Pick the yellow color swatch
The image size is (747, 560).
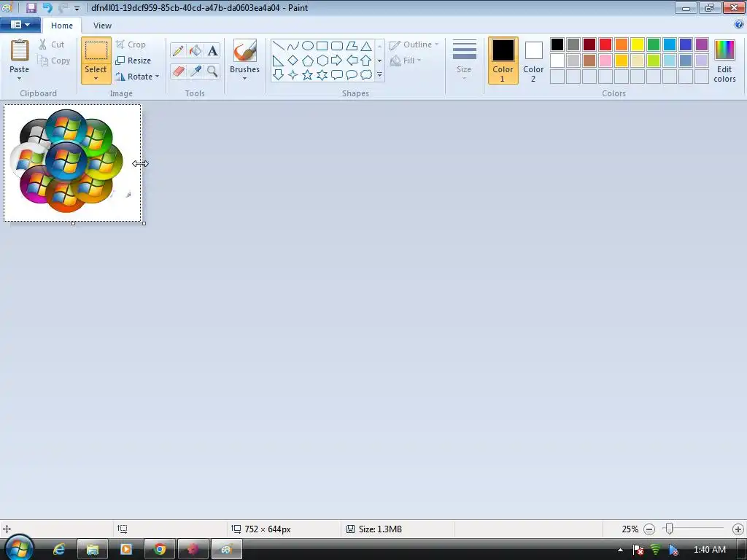coord(638,44)
